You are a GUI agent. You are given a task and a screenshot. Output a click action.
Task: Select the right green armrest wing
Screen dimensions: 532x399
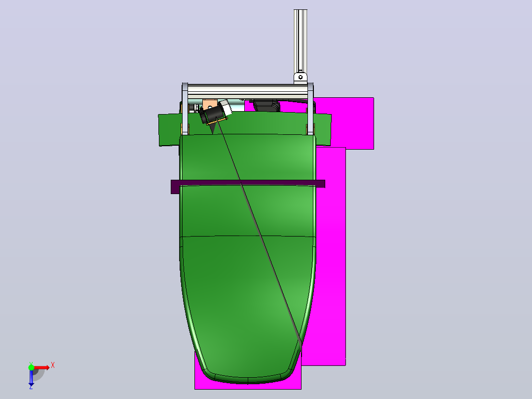(323, 130)
